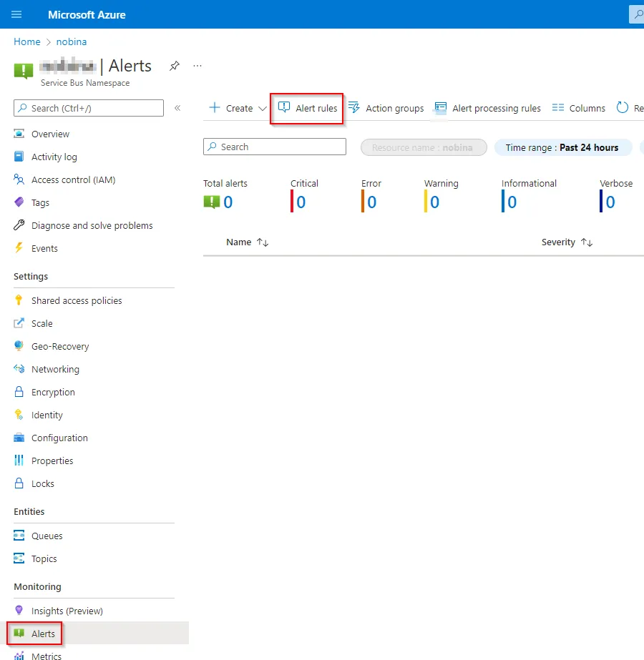This screenshot has height=660, width=644.
Task: Open Shared access policies
Action: tap(77, 300)
